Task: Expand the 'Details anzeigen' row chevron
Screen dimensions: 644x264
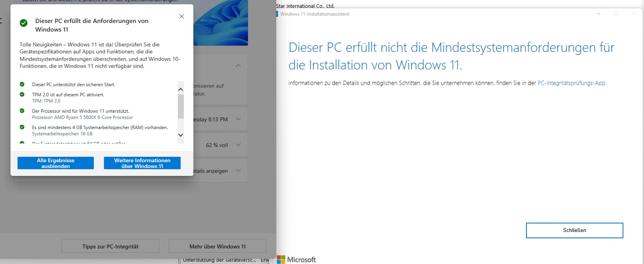Action: click(238, 170)
